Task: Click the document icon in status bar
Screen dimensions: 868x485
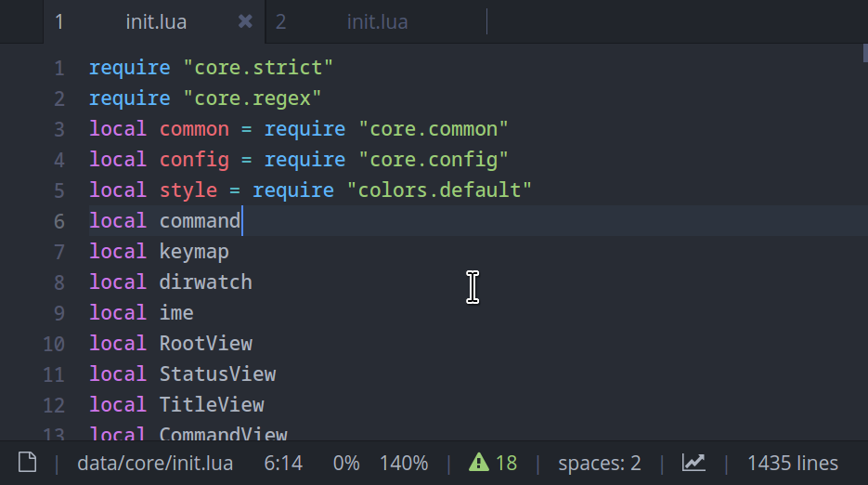Action: click(x=27, y=463)
